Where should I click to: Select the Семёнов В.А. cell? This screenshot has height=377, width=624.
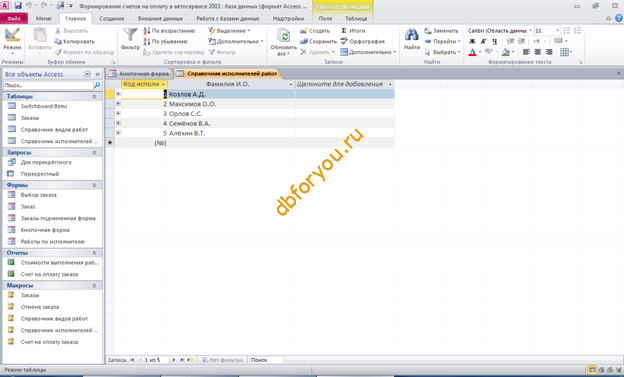click(x=231, y=123)
